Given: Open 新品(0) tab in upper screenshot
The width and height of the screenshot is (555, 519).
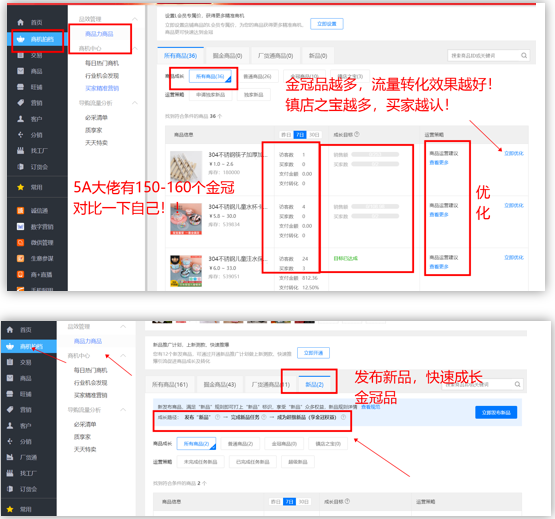Looking at the screenshot, I should [318, 56].
